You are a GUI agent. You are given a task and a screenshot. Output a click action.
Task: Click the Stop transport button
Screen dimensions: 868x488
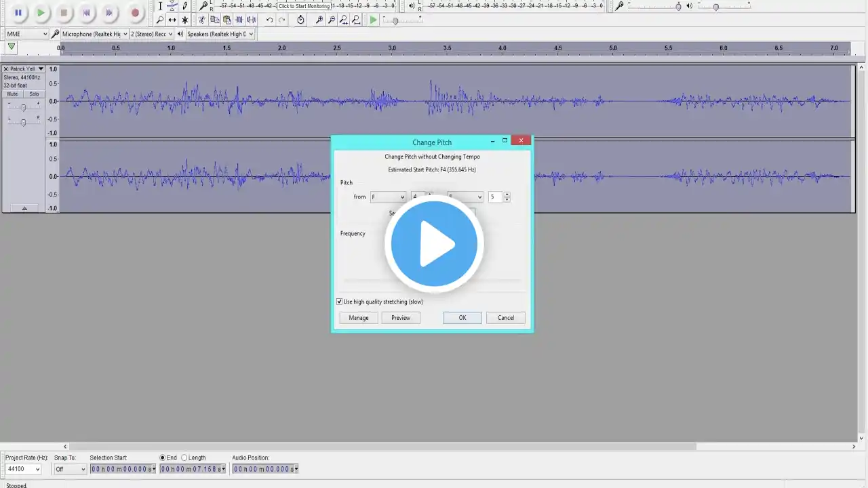tap(64, 12)
